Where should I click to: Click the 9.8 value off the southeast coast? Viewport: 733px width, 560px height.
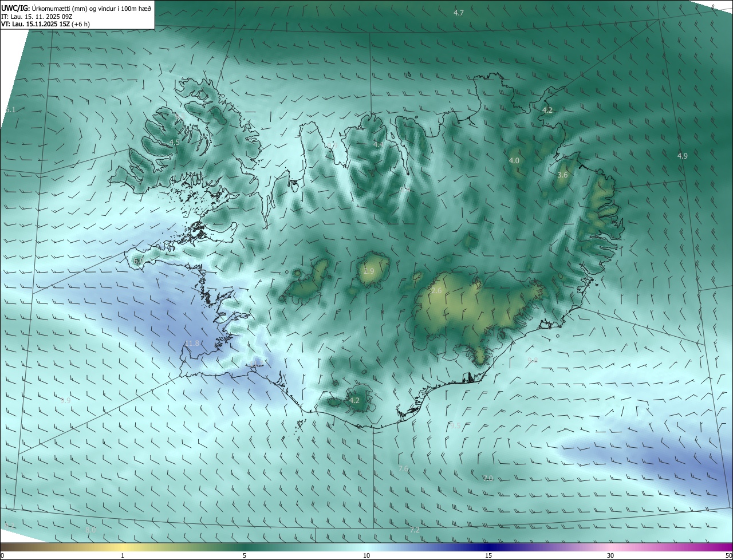pos(533,360)
